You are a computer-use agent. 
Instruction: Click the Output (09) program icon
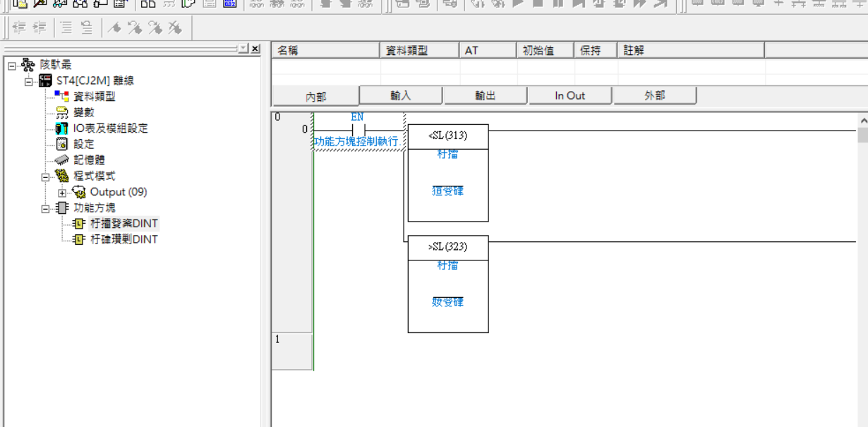79,192
